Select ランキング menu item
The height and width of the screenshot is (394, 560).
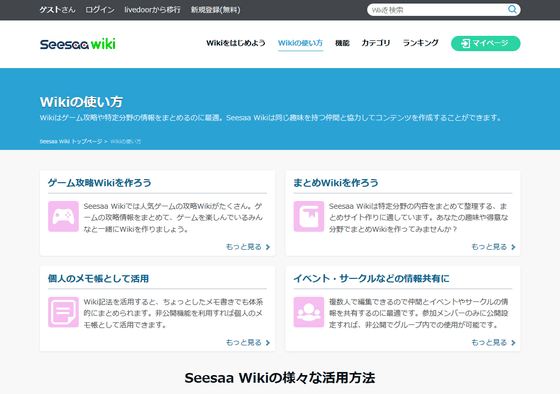point(420,43)
